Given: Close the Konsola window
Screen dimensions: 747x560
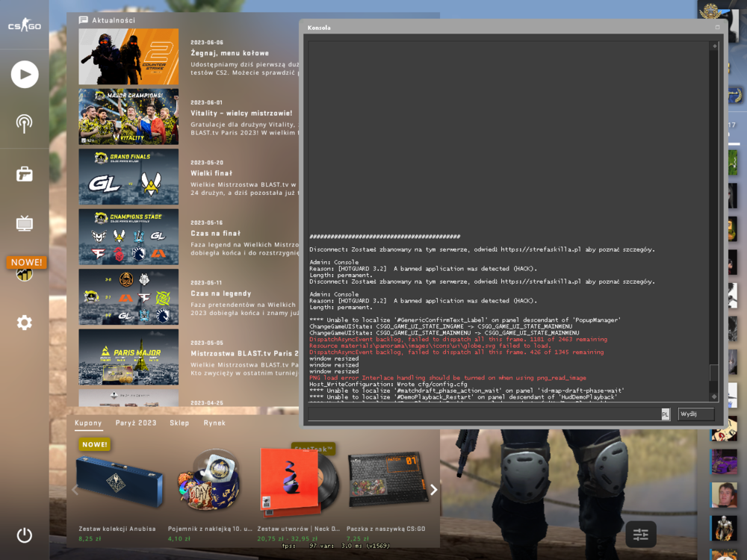Looking at the screenshot, I should [x=717, y=27].
